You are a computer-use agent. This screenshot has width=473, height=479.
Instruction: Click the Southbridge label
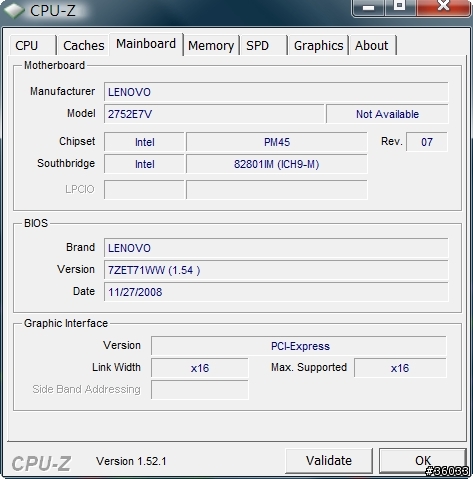pos(66,163)
